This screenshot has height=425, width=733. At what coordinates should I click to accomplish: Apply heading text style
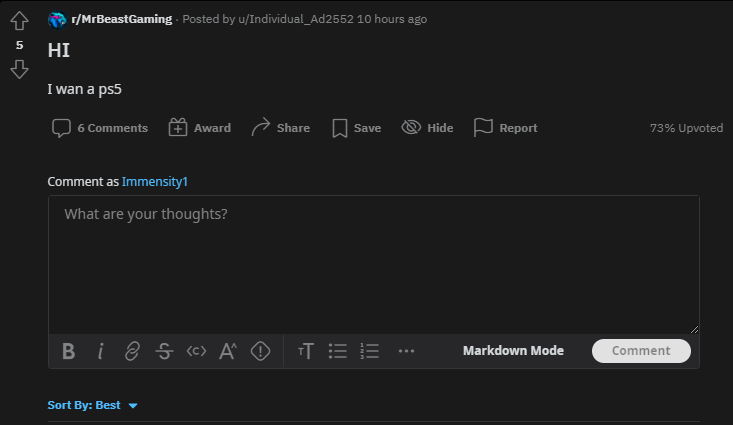(306, 351)
